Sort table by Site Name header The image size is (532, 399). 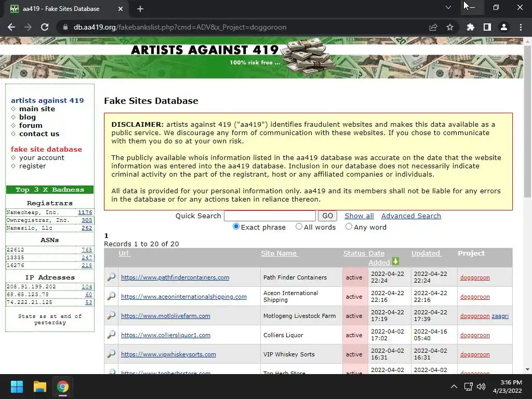coord(280,253)
